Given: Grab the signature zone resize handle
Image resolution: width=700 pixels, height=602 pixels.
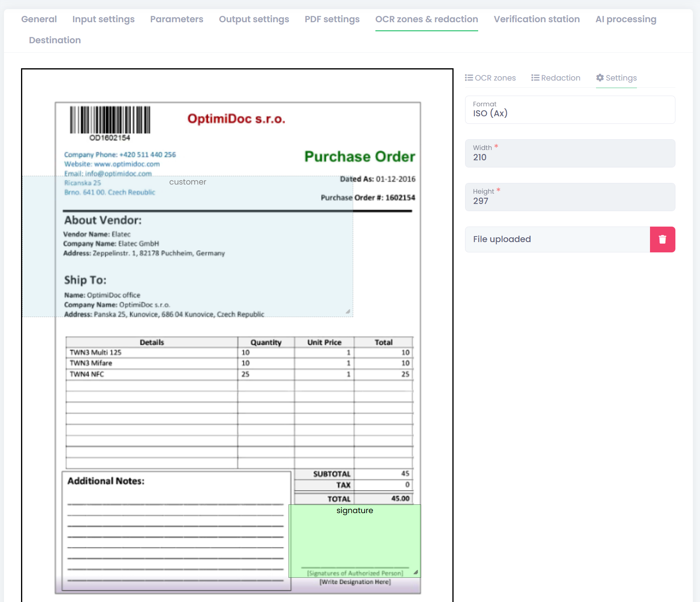Looking at the screenshot, I should [x=415, y=572].
